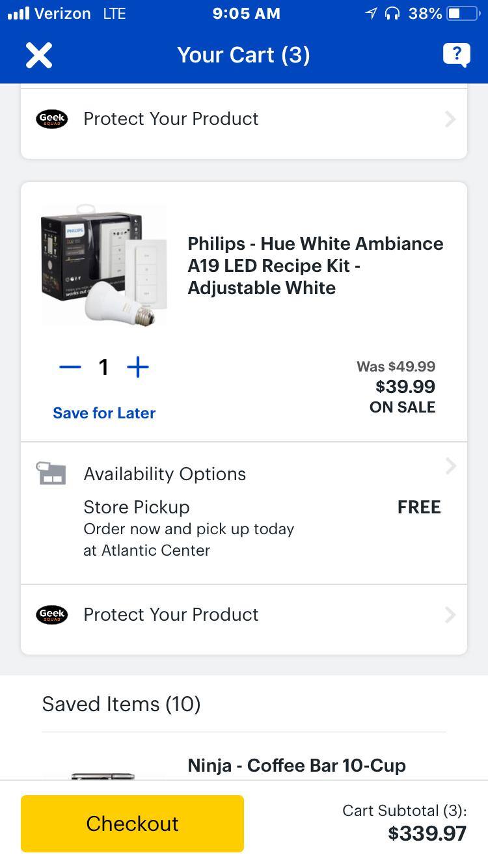Tap the $39.99 sale price
The width and height of the screenshot is (488, 868).
[405, 387]
